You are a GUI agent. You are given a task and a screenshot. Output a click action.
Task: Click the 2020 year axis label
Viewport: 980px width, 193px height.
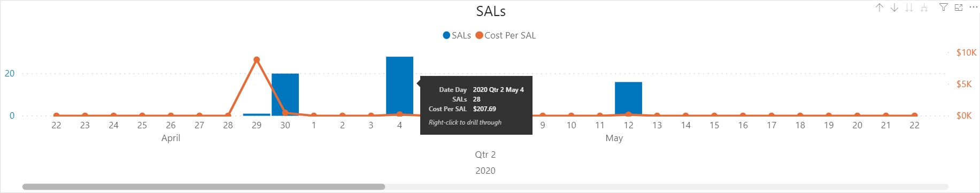(x=485, y=171)
